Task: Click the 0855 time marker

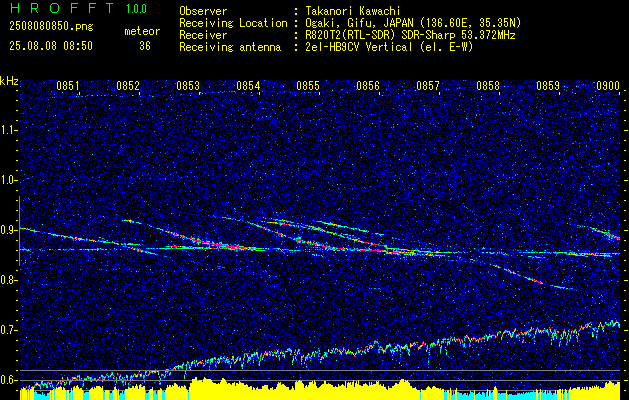Action: (x=308, y=85)
